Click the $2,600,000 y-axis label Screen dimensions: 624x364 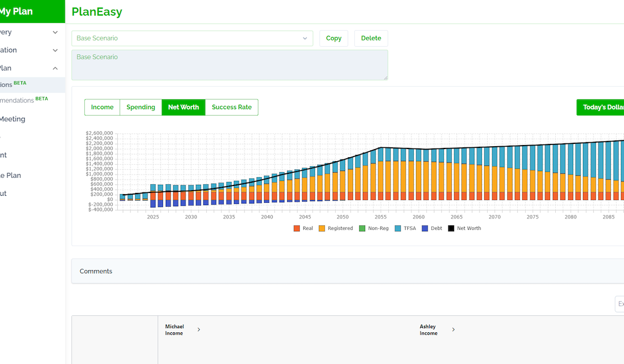coord(99,133)
